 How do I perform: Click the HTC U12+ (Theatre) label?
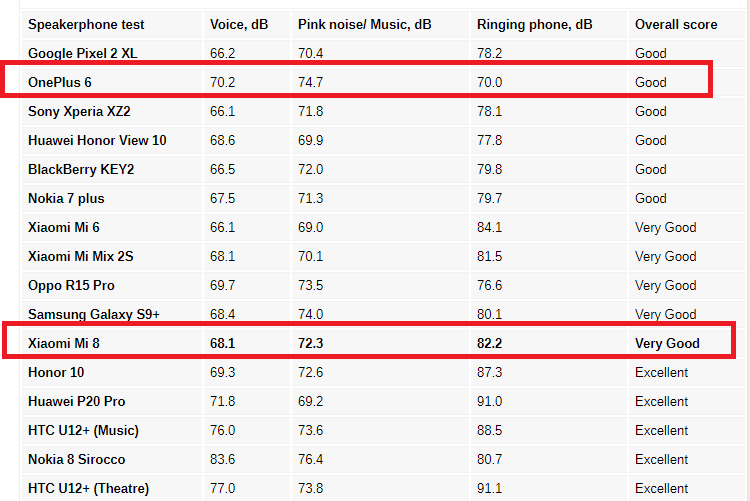(x=88, y=488)
